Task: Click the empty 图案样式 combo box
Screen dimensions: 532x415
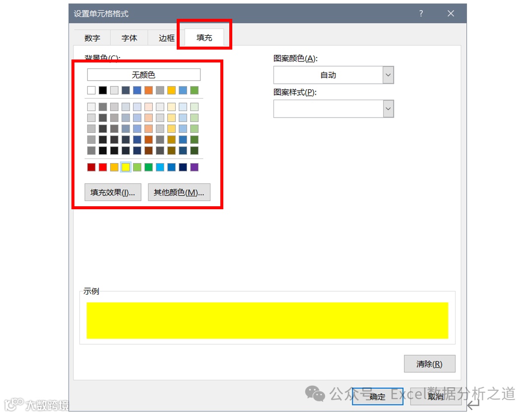Action: click(x=333, y=109)
